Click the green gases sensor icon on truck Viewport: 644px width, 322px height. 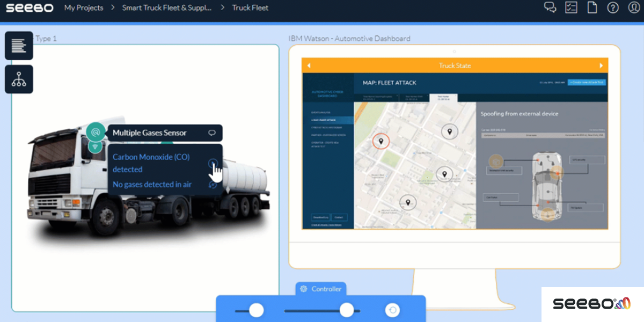click(96, 131)
